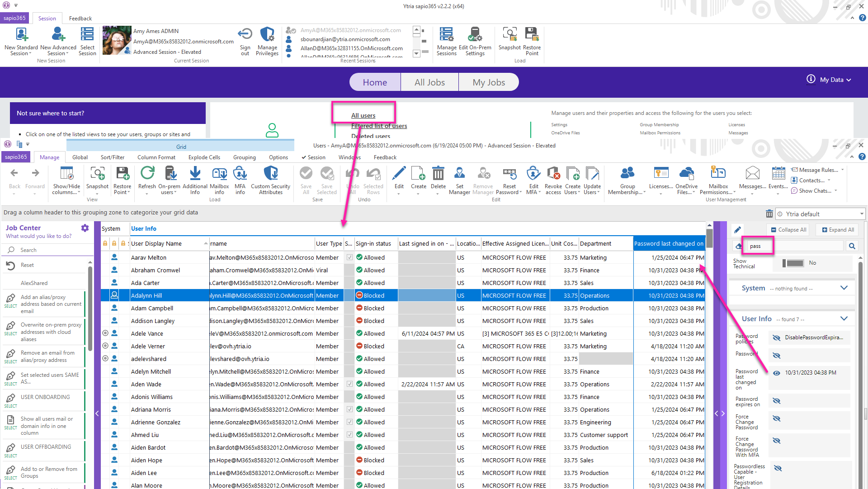868x489 pixels.
Task: Click the New Standard Session icon
Action: tap(21, 35)
